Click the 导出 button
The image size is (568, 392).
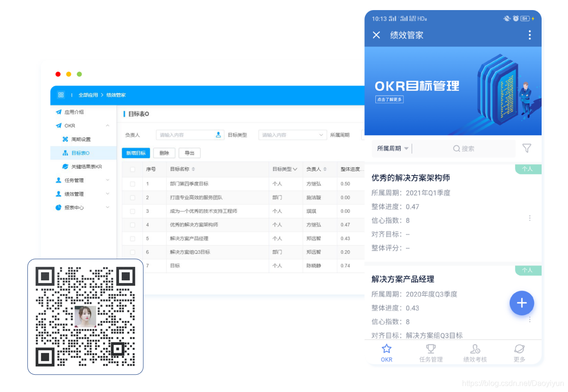[x=189, y=153]
